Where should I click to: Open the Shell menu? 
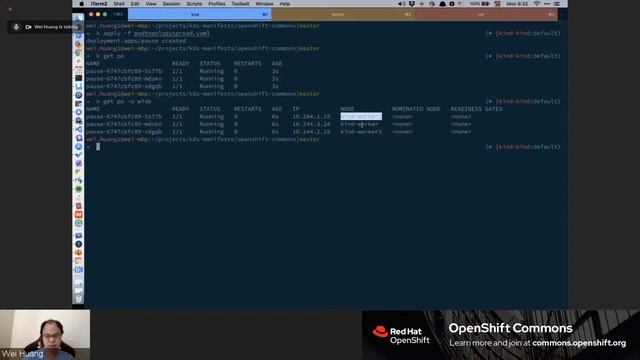coord(119,4)
